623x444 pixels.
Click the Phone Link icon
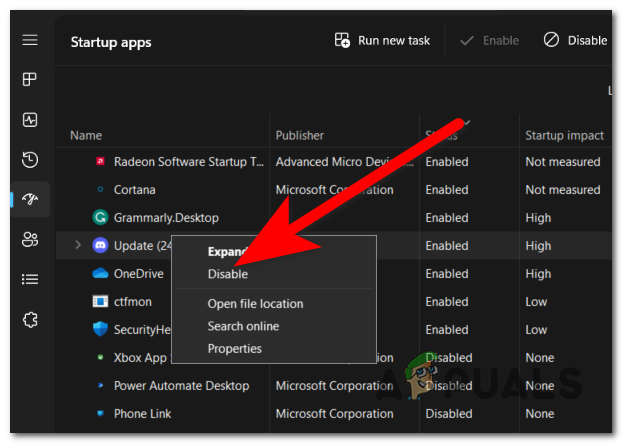[101, 413]
